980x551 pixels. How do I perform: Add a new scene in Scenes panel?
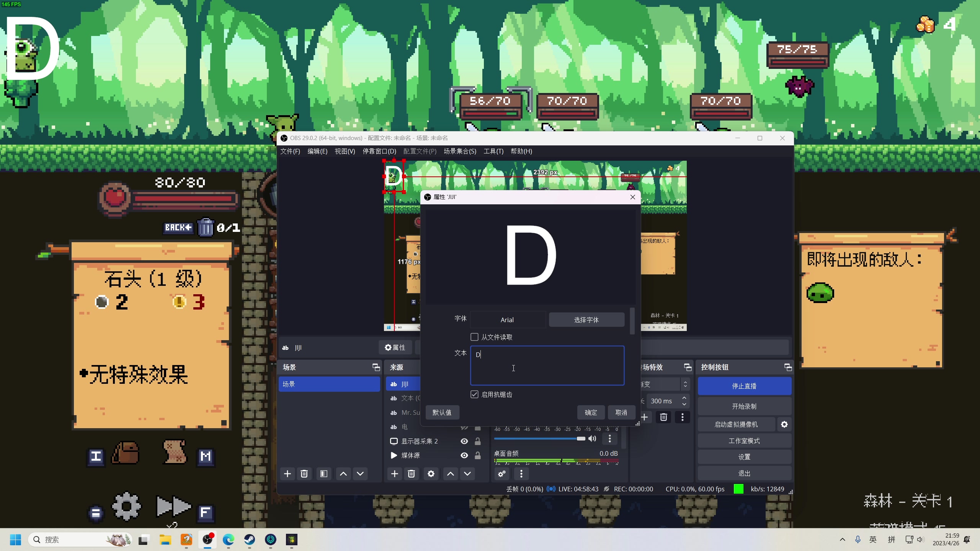click(287, 474)
